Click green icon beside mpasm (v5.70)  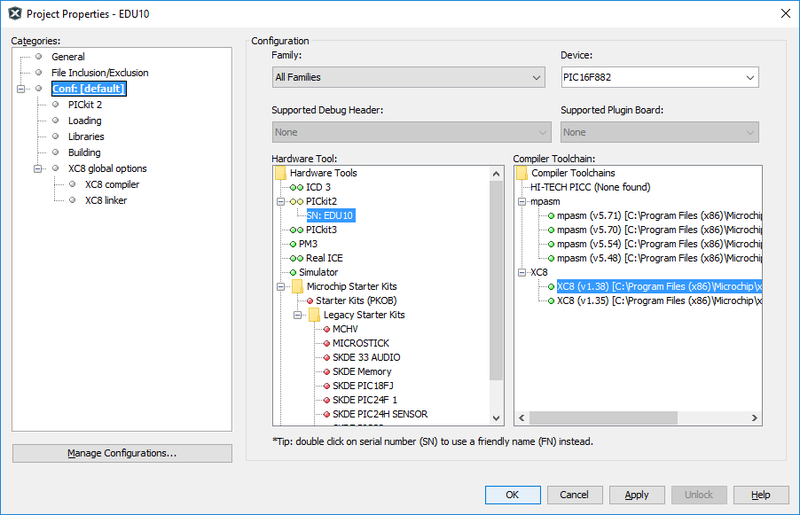click(551, 230)
